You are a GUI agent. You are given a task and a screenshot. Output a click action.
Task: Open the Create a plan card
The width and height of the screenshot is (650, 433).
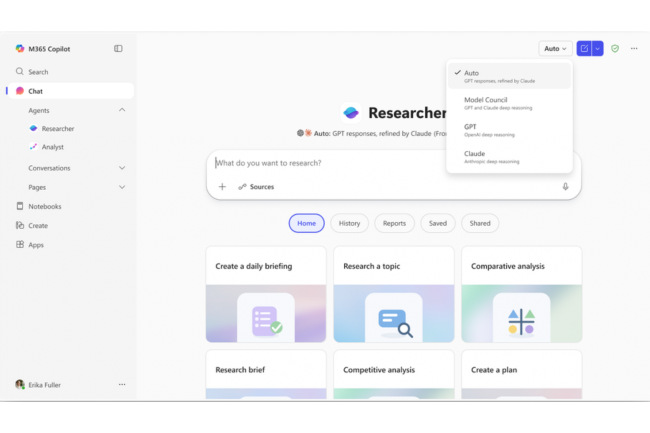521,375
